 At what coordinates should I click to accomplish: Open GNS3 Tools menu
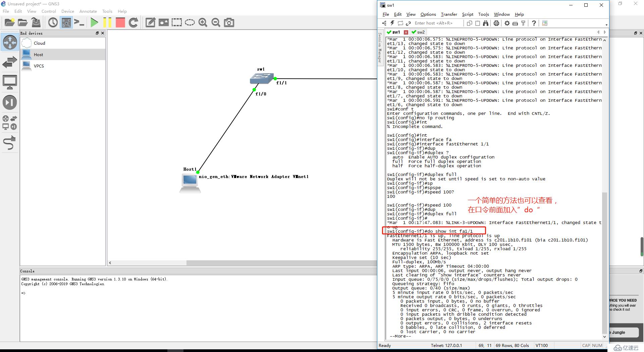tap(107, 11)
